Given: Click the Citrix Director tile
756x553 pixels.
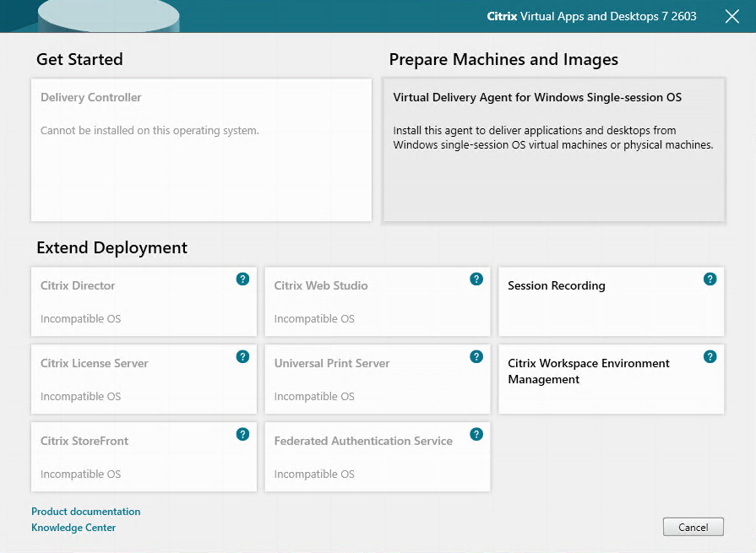Looking at the screenshot, I should pos(144,301).
